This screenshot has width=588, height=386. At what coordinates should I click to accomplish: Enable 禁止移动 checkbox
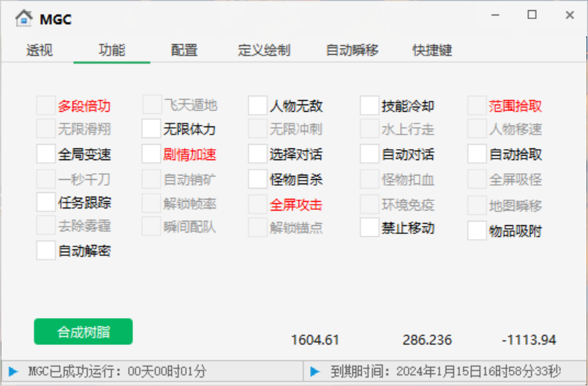pyautogui.click(x=369, y=227)
